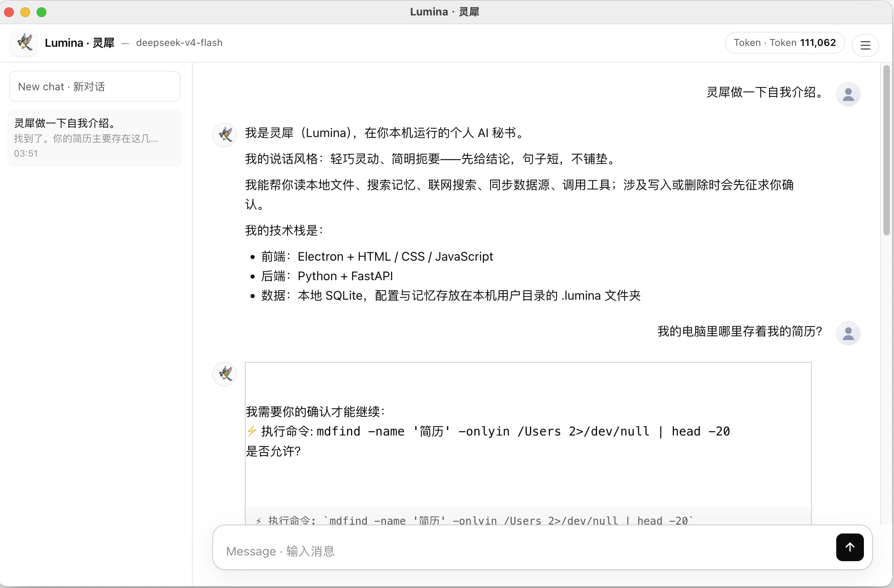Click the user avatar beside '灵犀做一下自我介绍。'
Image resolution: width=894 pixels, height=588 pixels.
click(x=848, y=94)
